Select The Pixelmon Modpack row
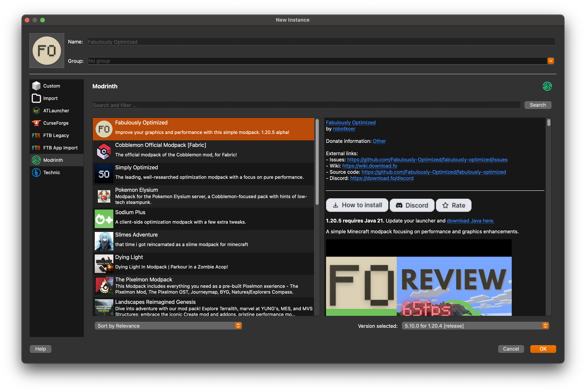Viewport: 586px width, 392px height. pyautogui.click(x=203, y=286)
